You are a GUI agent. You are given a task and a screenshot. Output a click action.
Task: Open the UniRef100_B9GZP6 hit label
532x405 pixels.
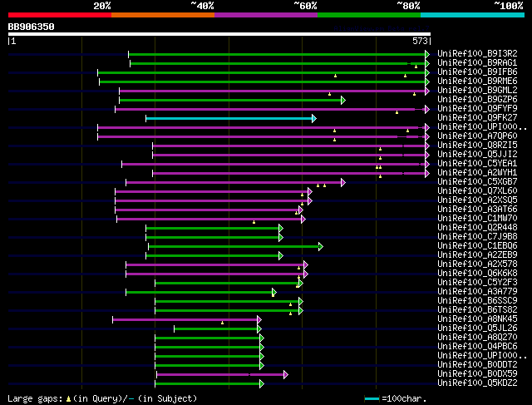pyautogui.click(x=477, y=100)
